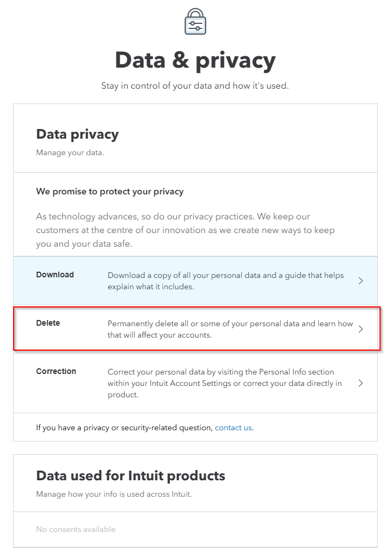Follow the "contact us" link
The height and width of the screenshot is (557, 392).
[x=233, y=427]
